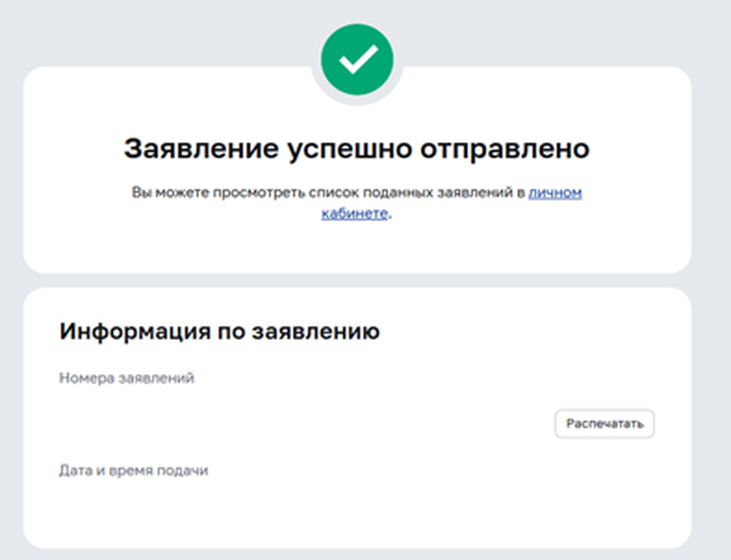Screen dimensions: 731x560
Task: Click the word подачи in the date label
Action: point(187,471)
